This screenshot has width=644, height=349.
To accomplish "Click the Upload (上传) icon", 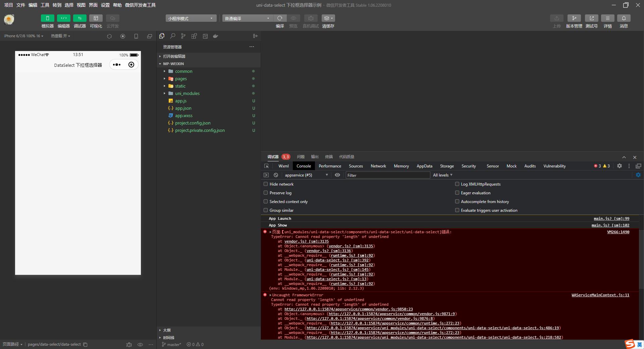I will [x=556, y=18].
